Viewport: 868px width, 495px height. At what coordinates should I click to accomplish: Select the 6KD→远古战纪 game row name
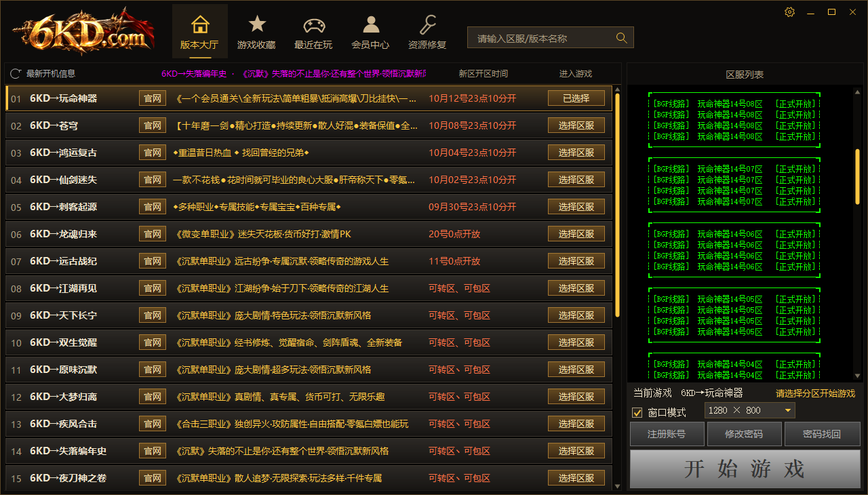pos(63,261)
